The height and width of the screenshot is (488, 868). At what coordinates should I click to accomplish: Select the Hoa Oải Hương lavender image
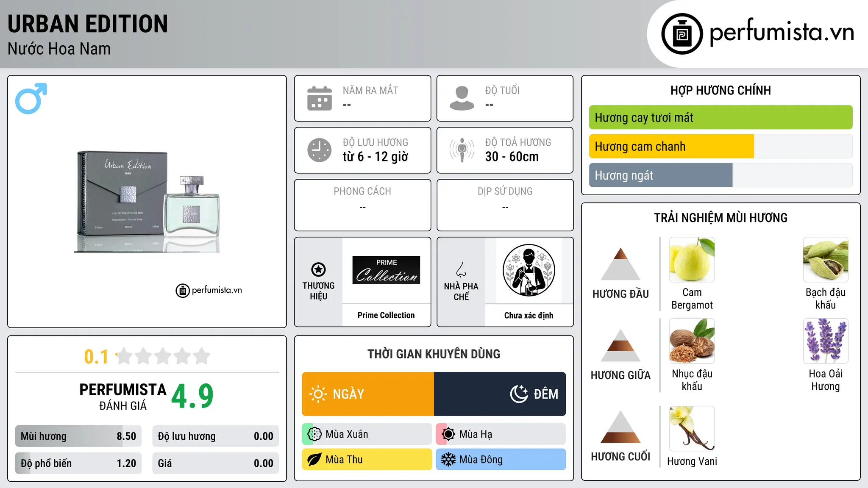pyautogui.click(x=826, y=341)
